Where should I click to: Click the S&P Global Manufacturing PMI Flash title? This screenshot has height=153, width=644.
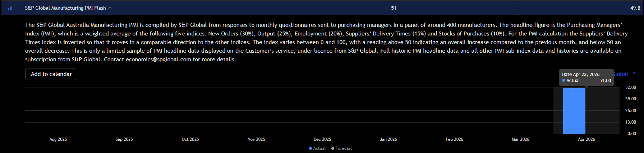tap(65, 8)
